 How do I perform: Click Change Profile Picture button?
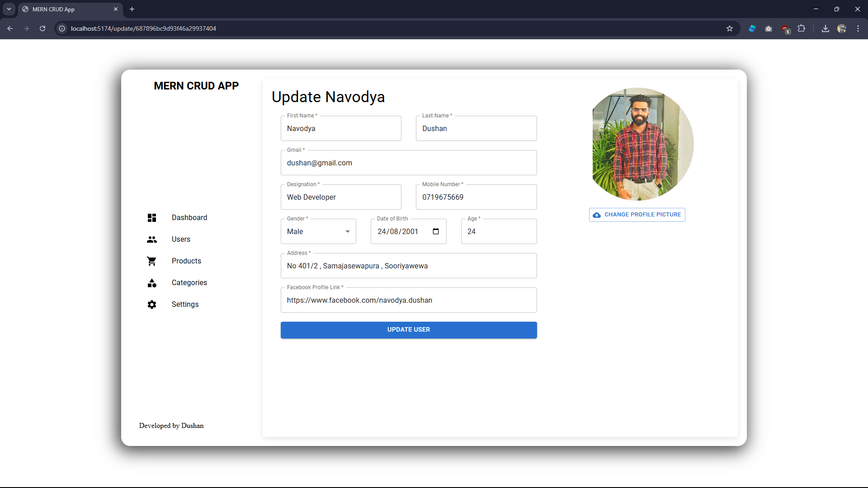point(637,215)
